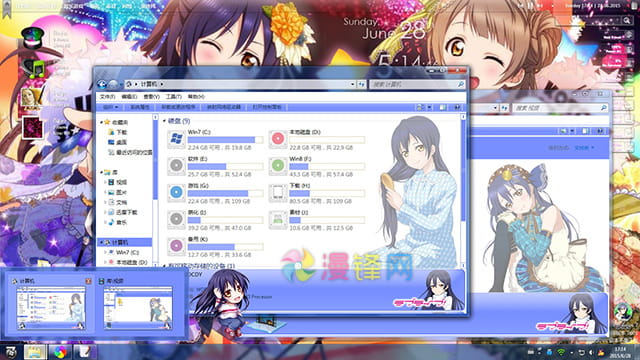Click the Explorer folder taskbar icon
Screen dimensions: 640x360
[x=35, y=352]
